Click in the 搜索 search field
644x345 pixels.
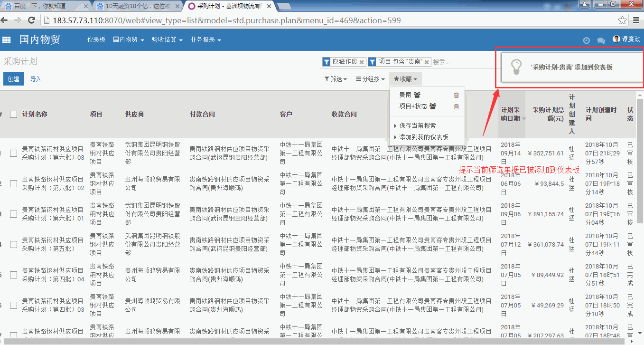tap(460, 62)
